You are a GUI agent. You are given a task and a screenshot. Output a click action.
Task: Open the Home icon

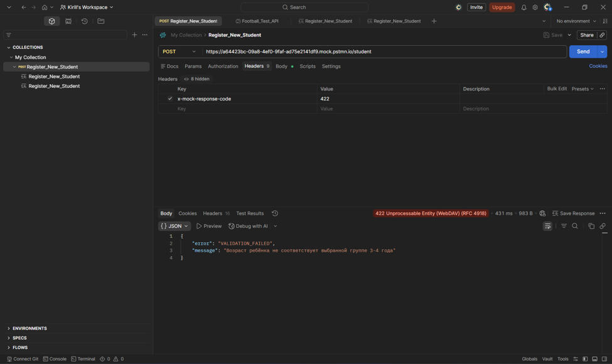click(x=45, y=7)
